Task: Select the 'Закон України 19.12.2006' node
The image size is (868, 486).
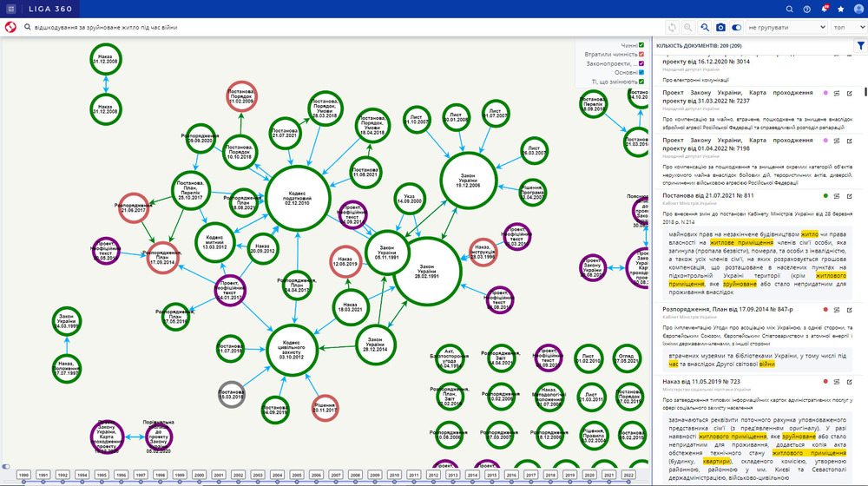Action: click(469, 181)
